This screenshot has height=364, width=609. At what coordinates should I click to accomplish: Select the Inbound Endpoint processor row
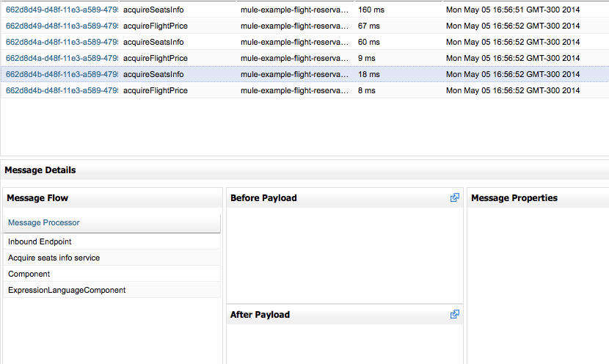point(40,241)
